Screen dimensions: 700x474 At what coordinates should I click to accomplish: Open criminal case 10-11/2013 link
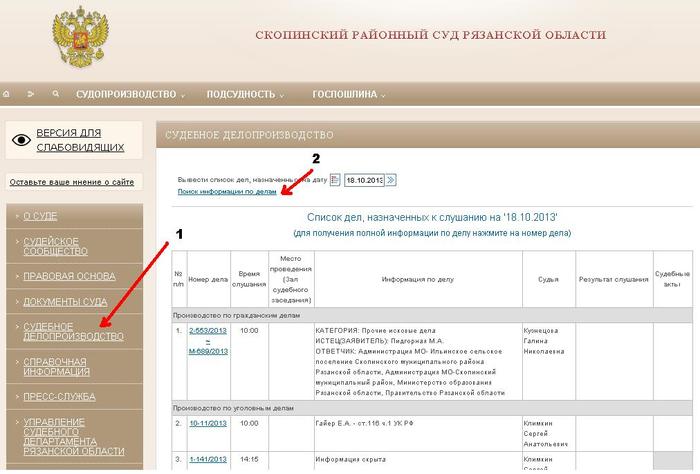(x=208, y=424)
